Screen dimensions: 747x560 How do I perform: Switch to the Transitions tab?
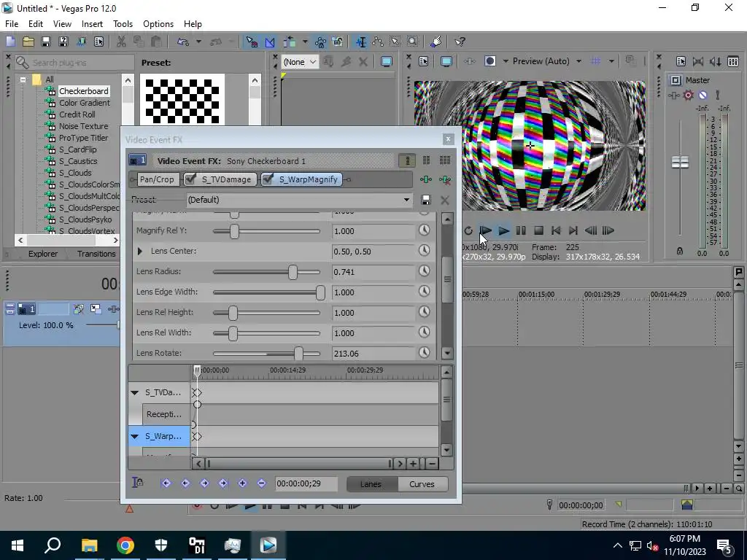pyautogui.click(x=96, y=254)
